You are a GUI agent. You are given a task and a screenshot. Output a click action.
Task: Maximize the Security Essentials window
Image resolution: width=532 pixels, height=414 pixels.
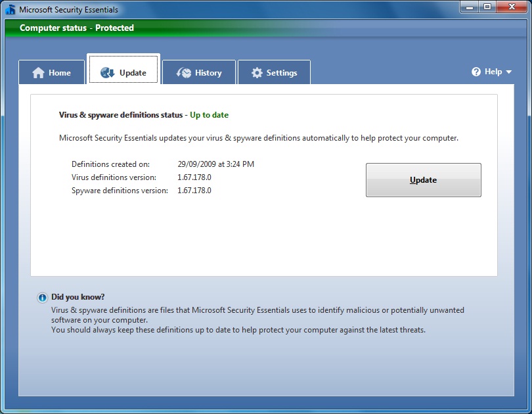click(x=487, y=7)
